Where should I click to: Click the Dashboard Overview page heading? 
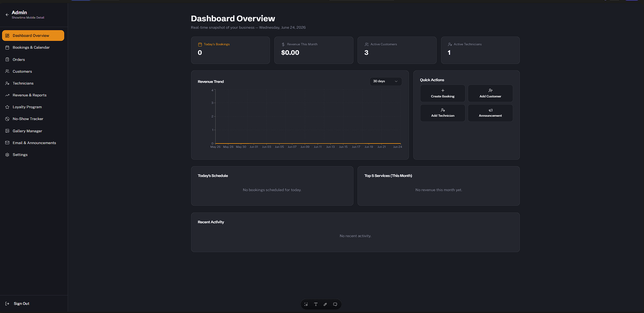click(x=233, y=19)
